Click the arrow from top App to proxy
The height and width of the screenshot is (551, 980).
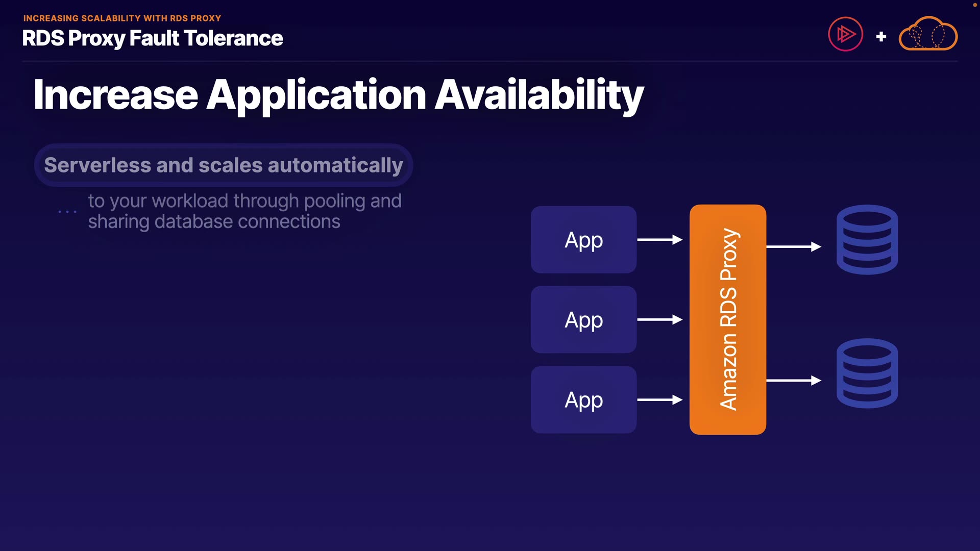pos(659,240)
